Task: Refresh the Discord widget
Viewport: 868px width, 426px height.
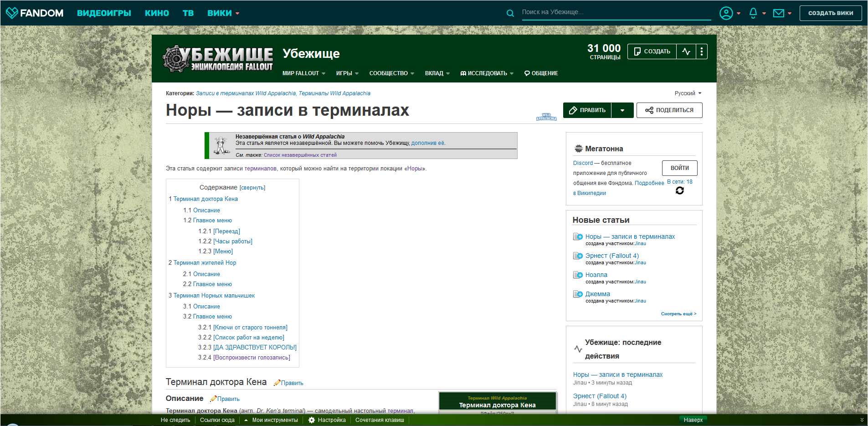Action: 680,190
